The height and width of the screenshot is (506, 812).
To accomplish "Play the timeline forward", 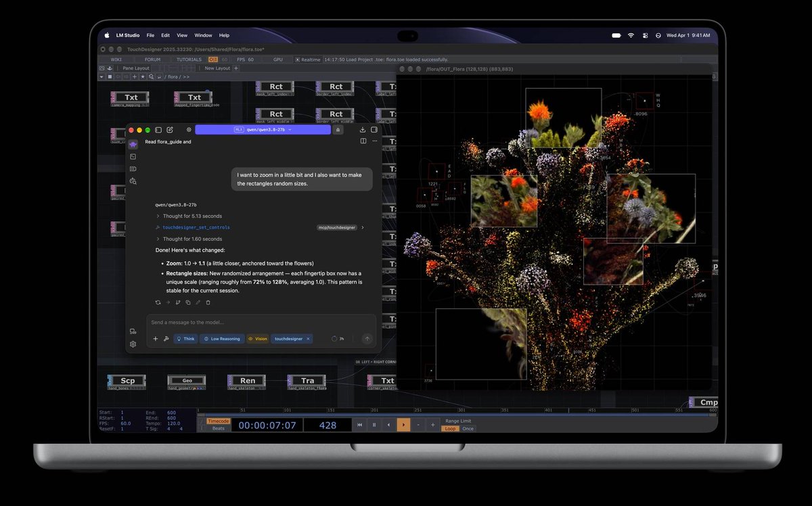I will [x=403, y=425].
